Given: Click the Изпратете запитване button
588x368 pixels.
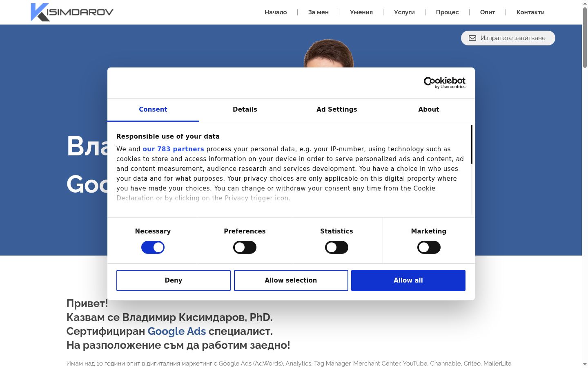Looking at the screenshot, I should [508, 38].
